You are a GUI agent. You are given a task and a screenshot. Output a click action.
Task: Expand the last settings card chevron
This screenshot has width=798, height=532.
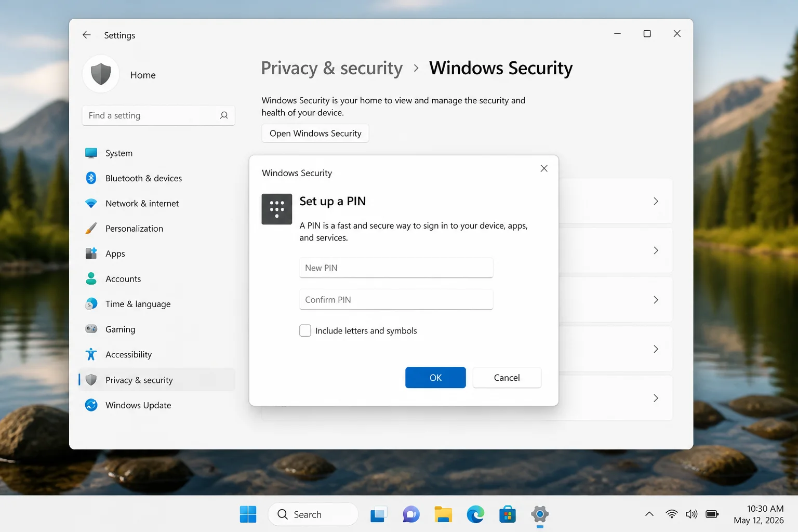(x=656, y=398)
